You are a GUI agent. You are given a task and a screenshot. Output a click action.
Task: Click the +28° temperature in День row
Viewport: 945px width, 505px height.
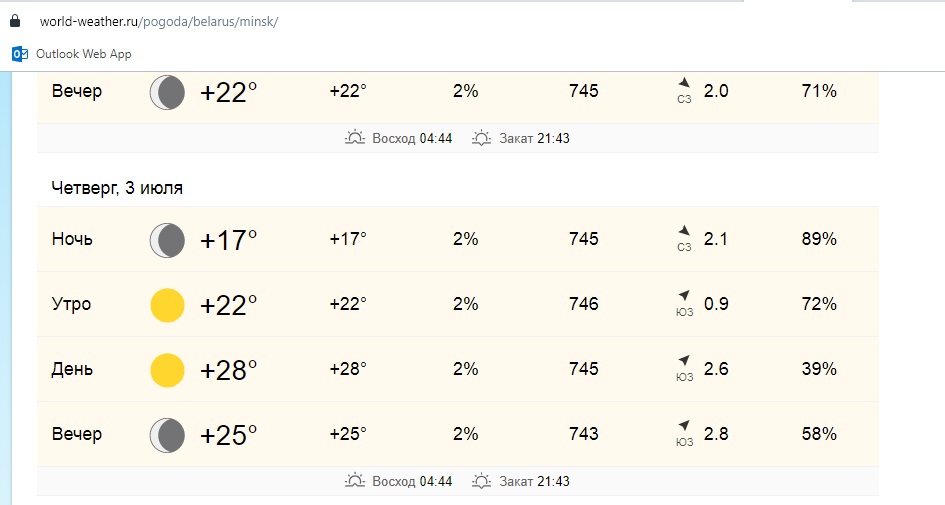pyautogui.click(x=229, y=370)
